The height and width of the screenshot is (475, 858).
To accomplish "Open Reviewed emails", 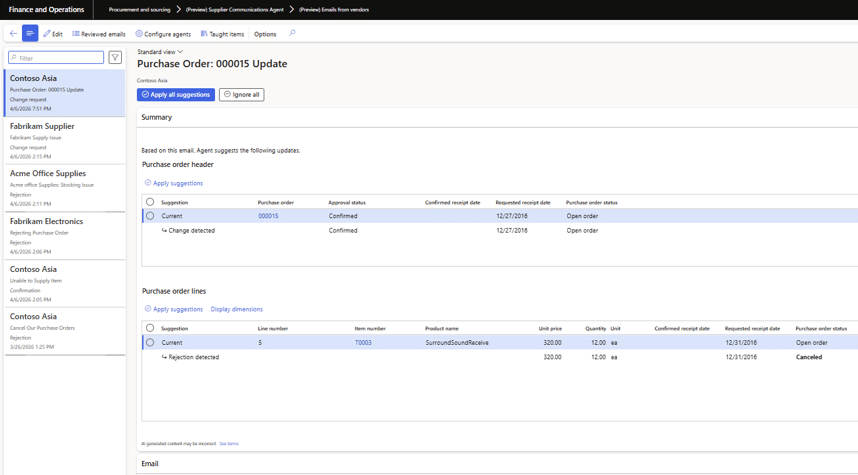I will [x=98, y=34].
